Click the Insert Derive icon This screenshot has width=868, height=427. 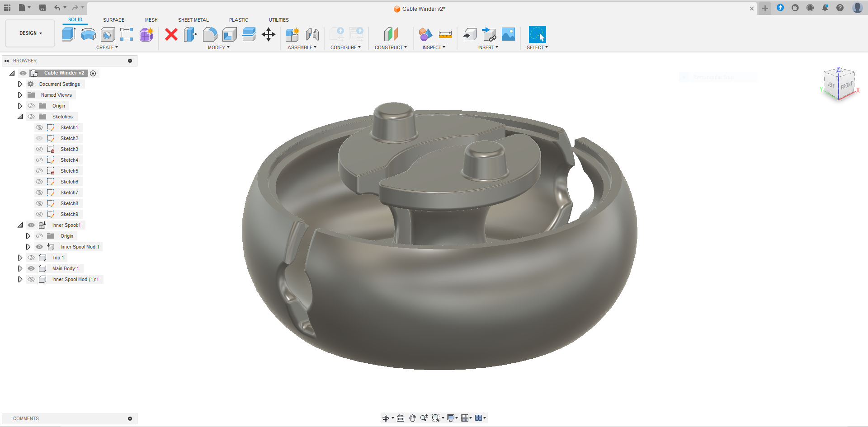(470, 34)
